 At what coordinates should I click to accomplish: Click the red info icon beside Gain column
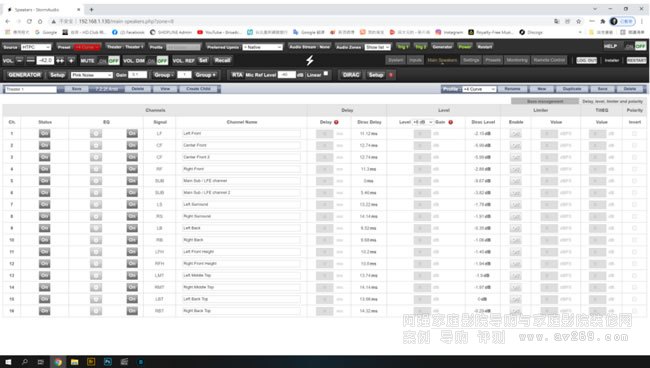451,122
